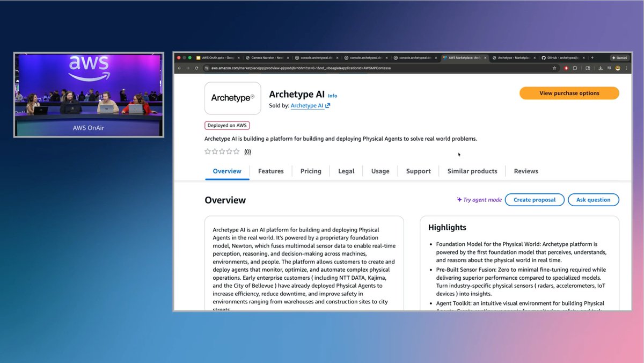Viewport: 644px width, 363px height.
Task: Open the Info link beside Archetype AI
Action: (x=333, y=96)
